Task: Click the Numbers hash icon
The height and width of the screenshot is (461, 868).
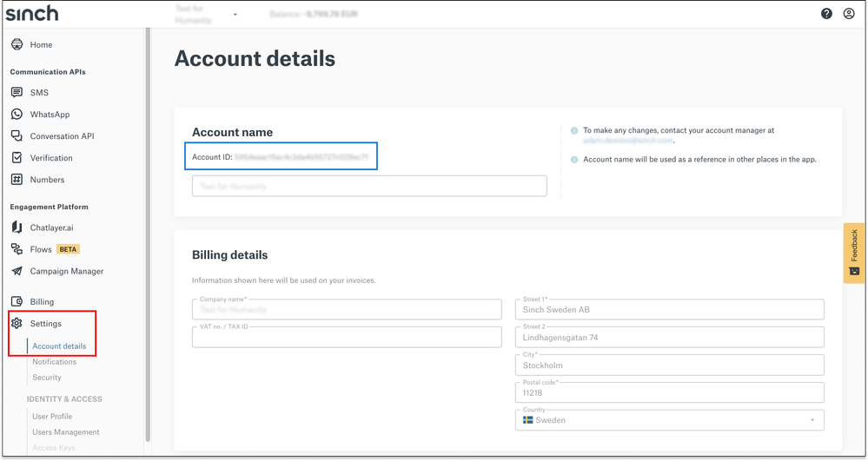Action: point(17,180)
